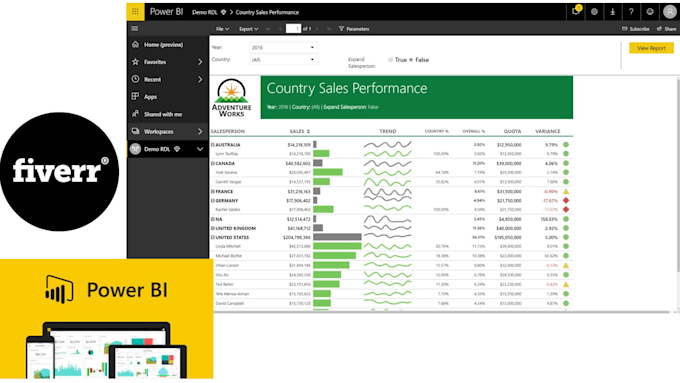Viewport: 680px width, 383px height.
Task: Collapse the Germany row group
Action: (x=212, y=201)
